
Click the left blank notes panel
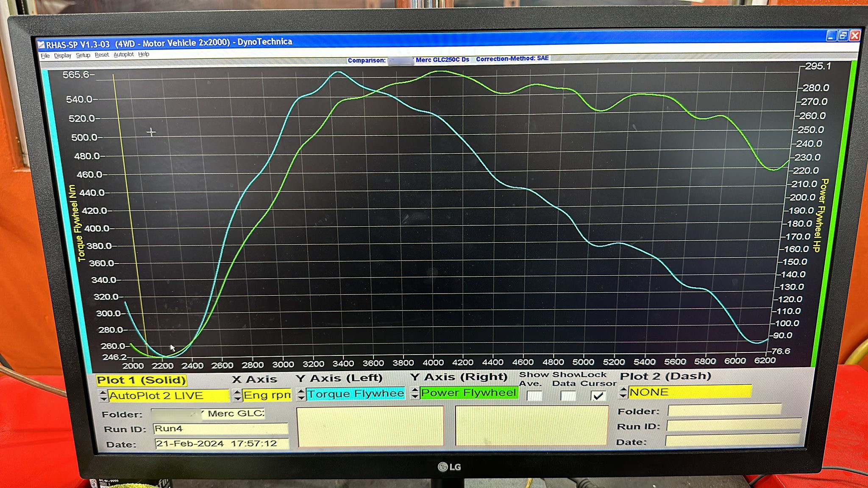tap(370, 427)
